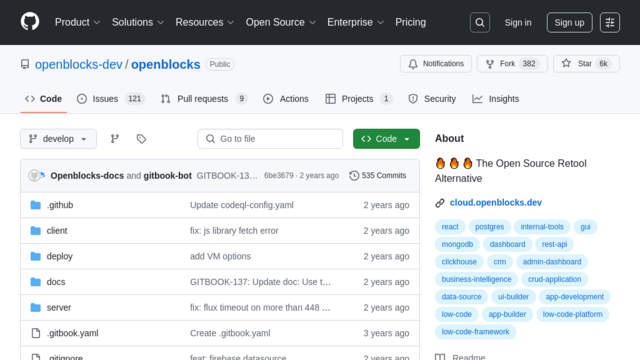640x360 pixels.
Task: Open commit 'add VM options'
Action: click(x=220, y=256)
